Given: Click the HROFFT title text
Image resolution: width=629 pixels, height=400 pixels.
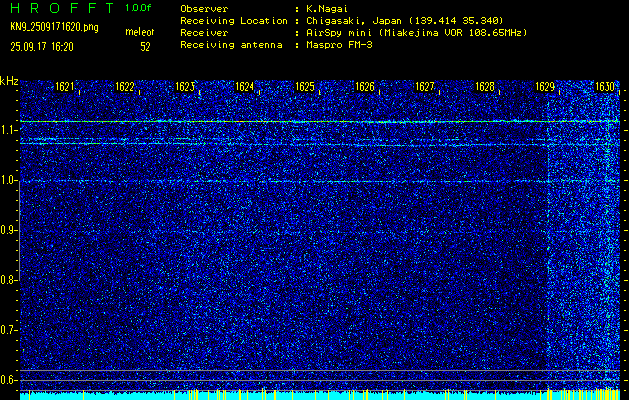Looking at the screenshot, I should coord(62,8).
